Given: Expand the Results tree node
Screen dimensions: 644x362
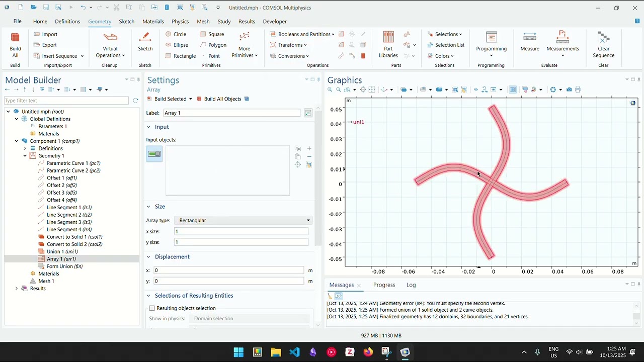Looking at the screenshot, I should point(17,288).
